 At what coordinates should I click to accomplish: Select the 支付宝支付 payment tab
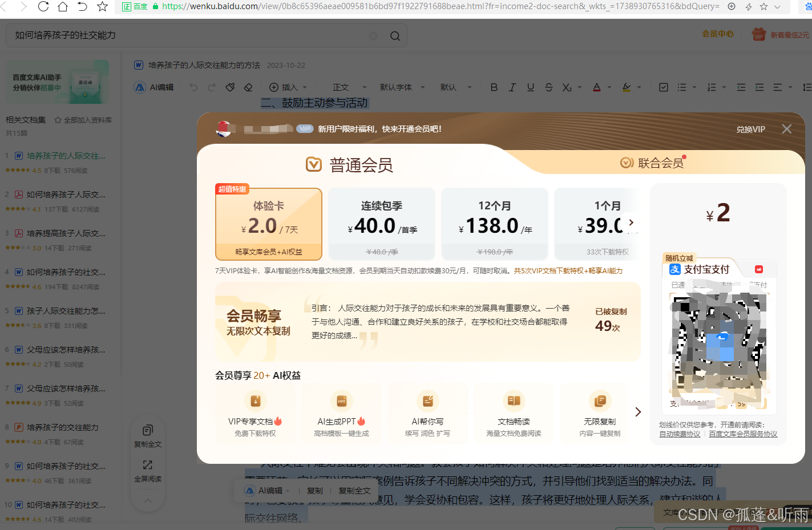699,269
